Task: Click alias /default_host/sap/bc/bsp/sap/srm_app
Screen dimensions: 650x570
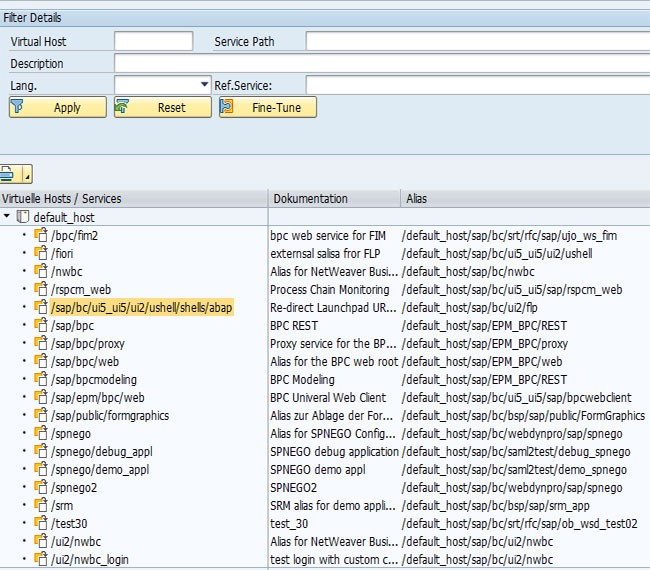Action: tap(496, 505)
